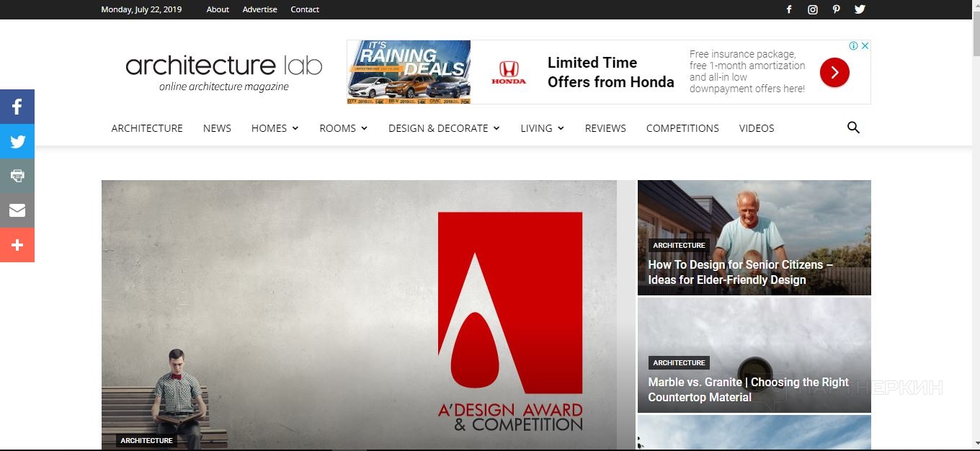
Task: Open Instagram icon in top bar
Action: [812, 9]
